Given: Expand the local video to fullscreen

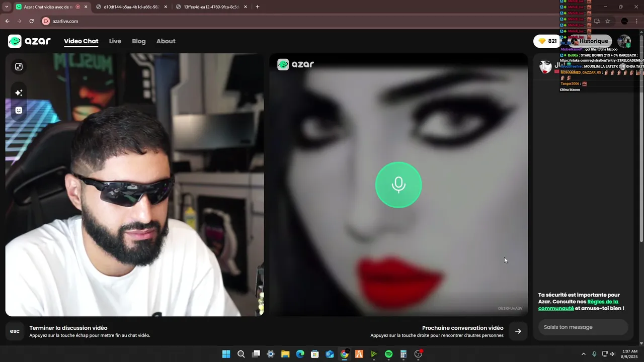Looking at the screenshot, I should click(19, 67).
